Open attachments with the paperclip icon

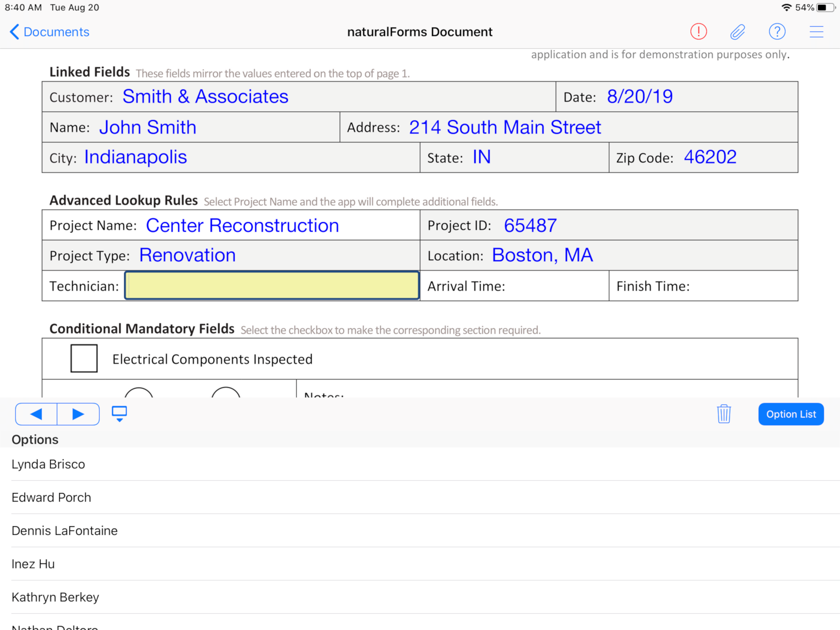coord(738,32)
